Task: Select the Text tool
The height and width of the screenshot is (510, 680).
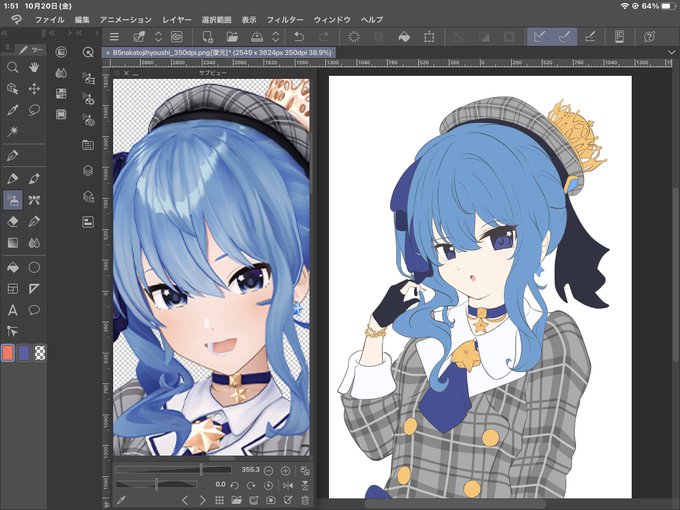Action: (13, 310)
